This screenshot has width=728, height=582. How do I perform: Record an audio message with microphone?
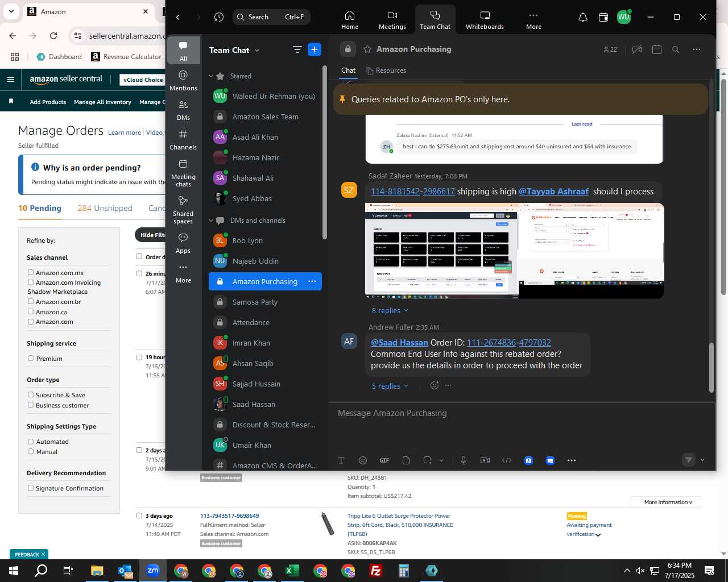(464, 460)
